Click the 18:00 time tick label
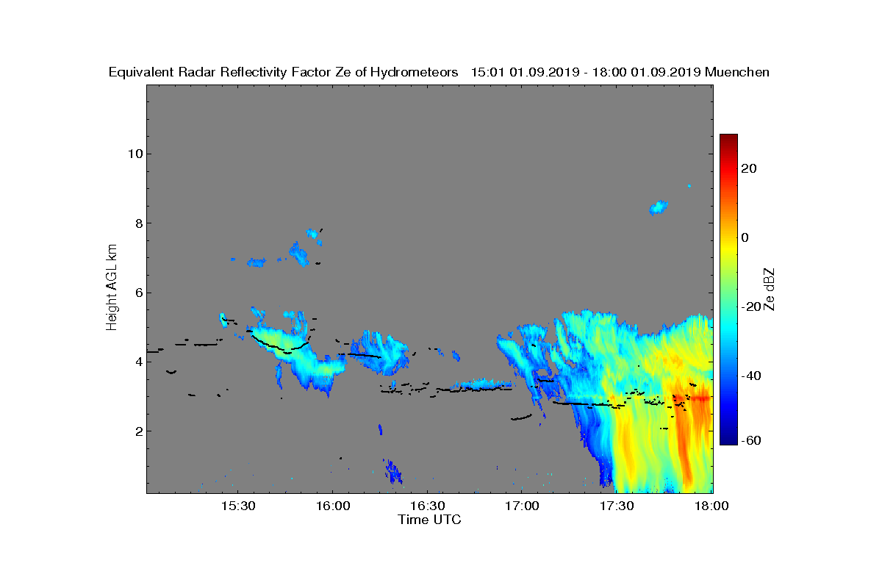 tap(711, 506)
